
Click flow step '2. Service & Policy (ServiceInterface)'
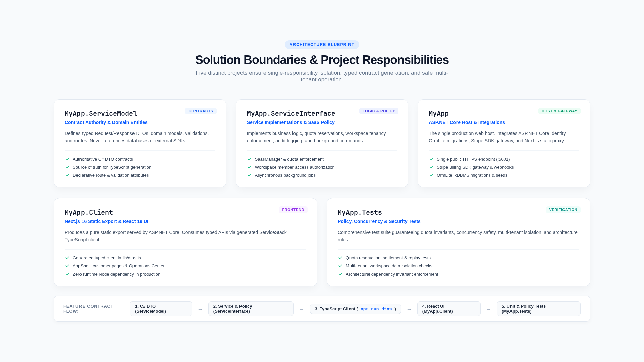251,309
